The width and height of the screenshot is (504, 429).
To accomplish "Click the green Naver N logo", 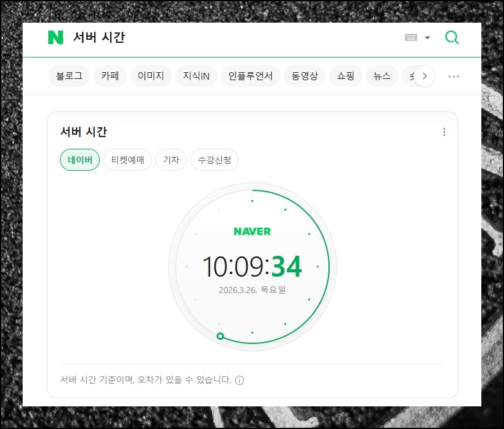I will [56, 37].
